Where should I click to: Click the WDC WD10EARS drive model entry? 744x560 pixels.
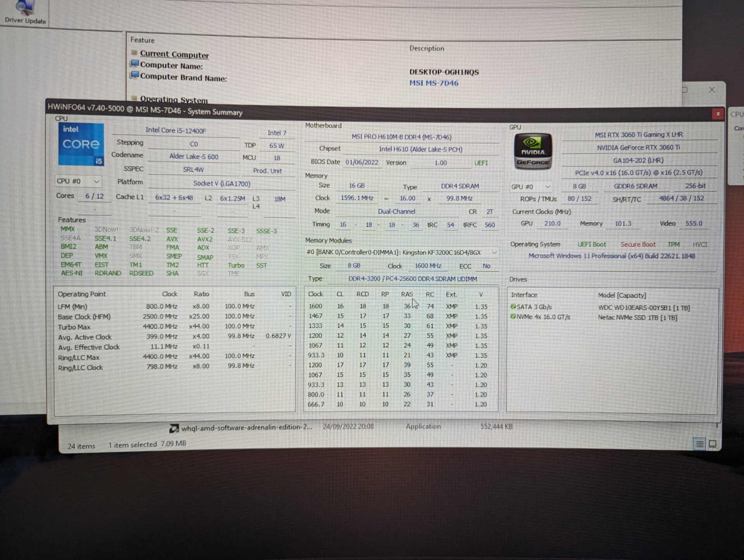click(644, 308)
